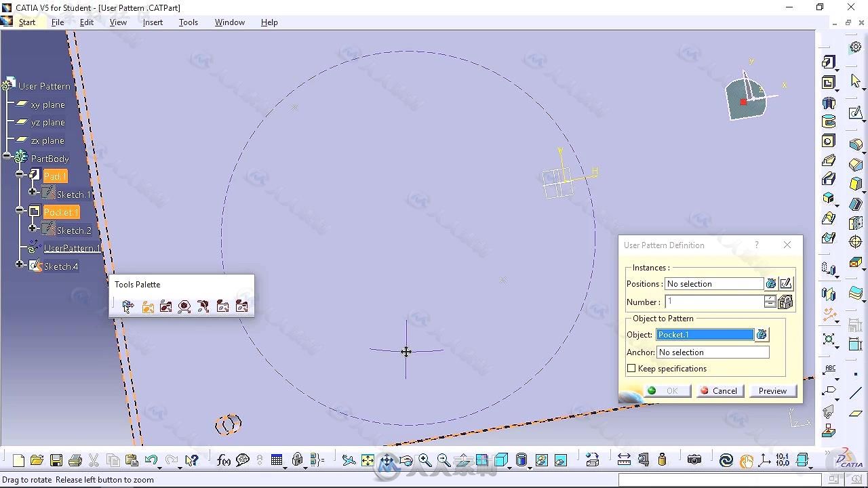Screen dimensions: 868x488
Task: Collapse the Pad.1 tree node
Action: pyautogui.click(x=20, y=174)
